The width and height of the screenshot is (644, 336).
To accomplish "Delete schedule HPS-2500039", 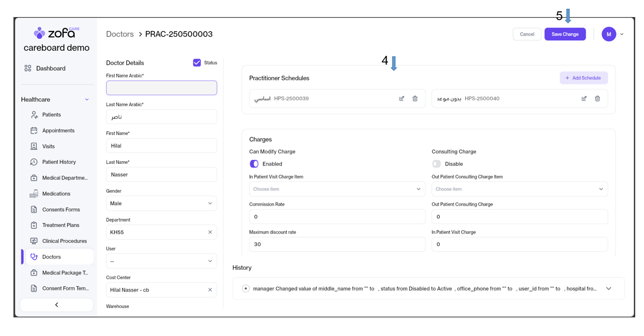I will pyautogui.click(x=415, y=99).
